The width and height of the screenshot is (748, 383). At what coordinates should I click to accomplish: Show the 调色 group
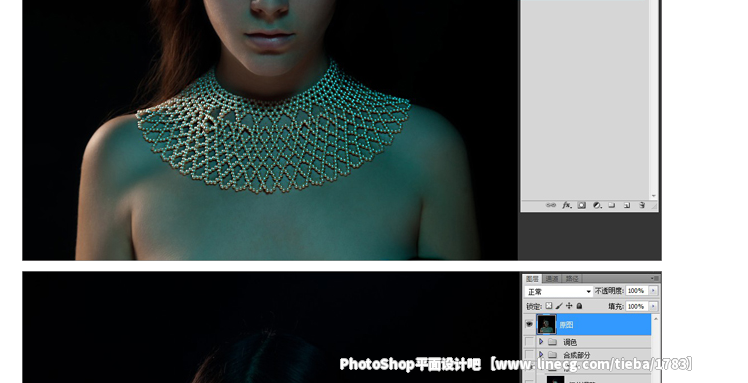[x=529, y=342]
